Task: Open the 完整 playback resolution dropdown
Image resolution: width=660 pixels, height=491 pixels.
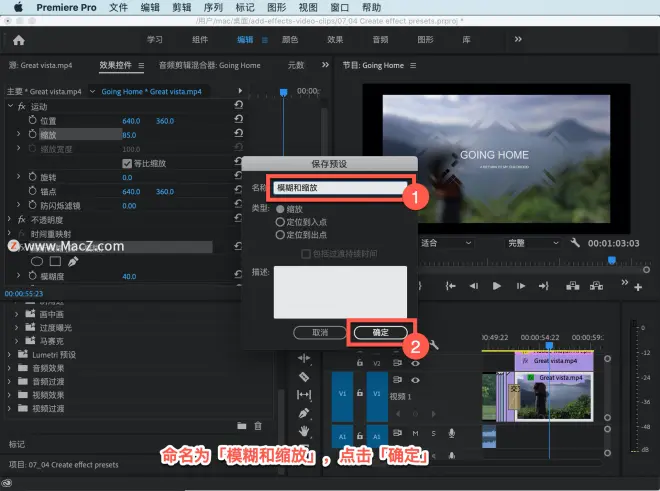Action: 533,243
